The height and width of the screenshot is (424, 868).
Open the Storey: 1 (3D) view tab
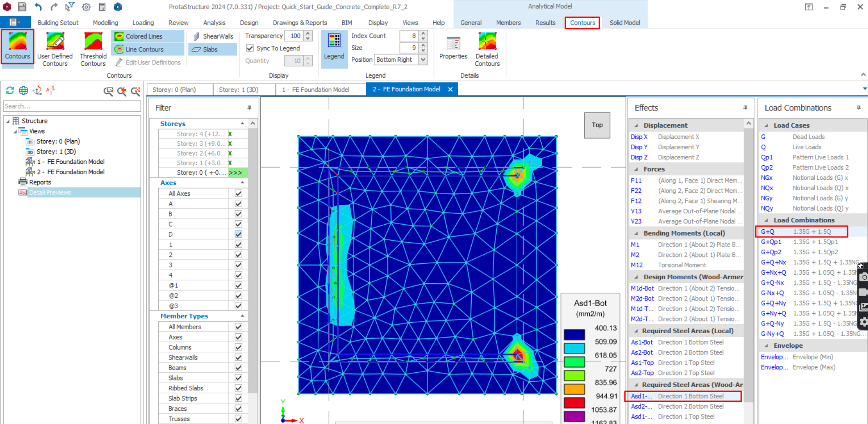coord(239,89)
